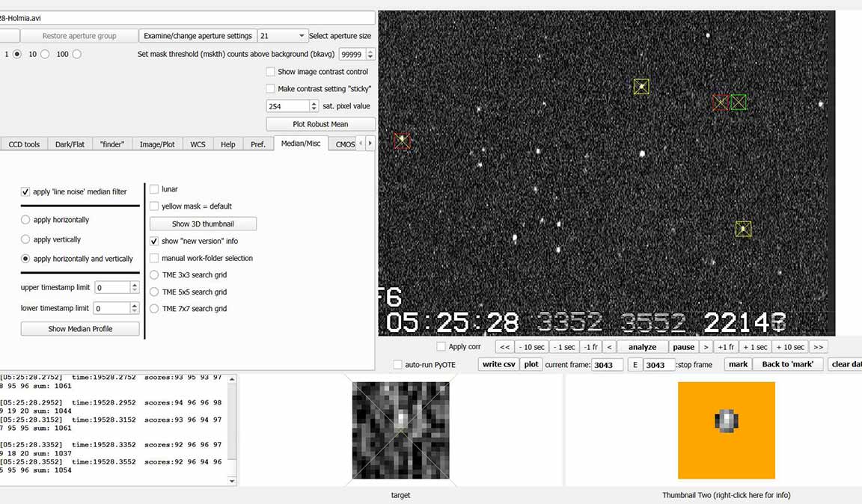Click the Restore aperture group button
Image resolution: width=862 pixels, height=504 pixels.
coord(79,36)
